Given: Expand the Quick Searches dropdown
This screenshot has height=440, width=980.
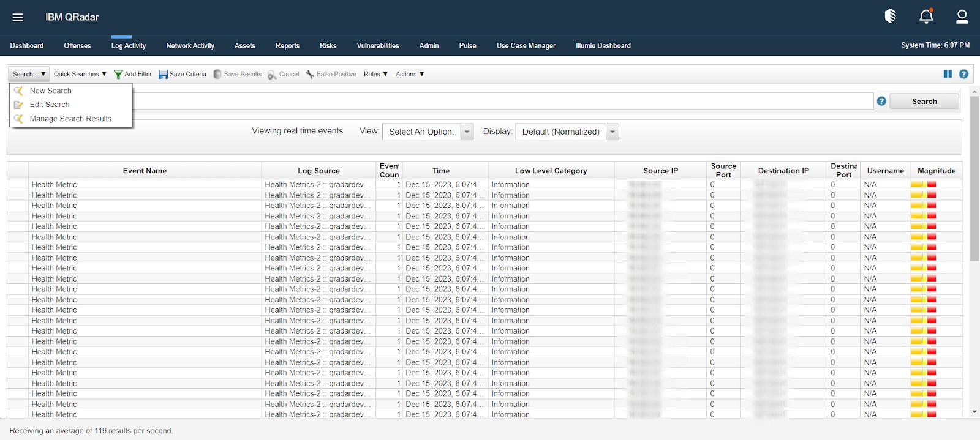Looking at the screenshot, I should [80, 74].
